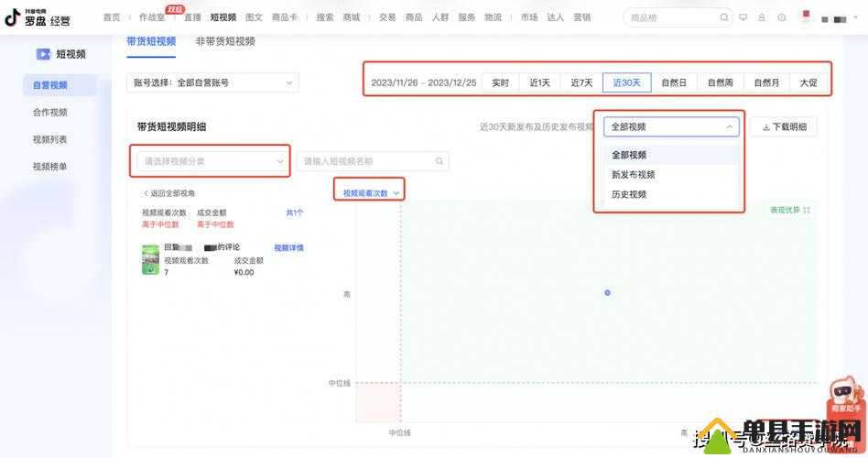The width and height of the screenshot is (868, 458).
Task: Switch to 带货短视频 tab
Action: pos(151,41)
